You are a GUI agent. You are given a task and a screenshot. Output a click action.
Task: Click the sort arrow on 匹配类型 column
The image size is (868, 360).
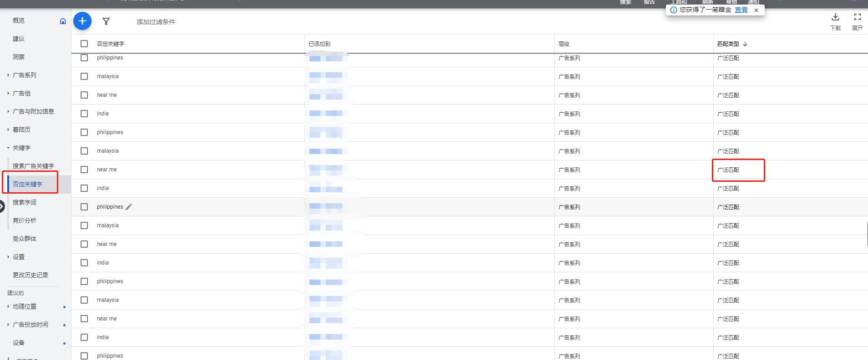pos(745,44)
